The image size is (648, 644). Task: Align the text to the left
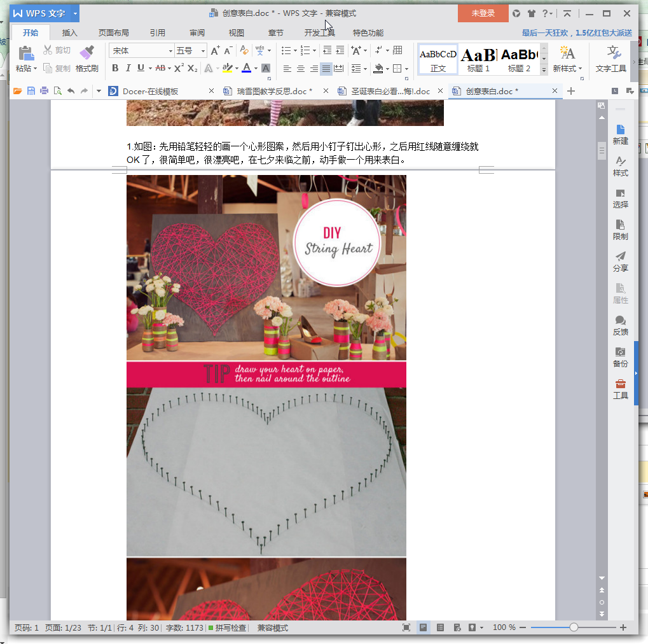click(x=287, y=69)
